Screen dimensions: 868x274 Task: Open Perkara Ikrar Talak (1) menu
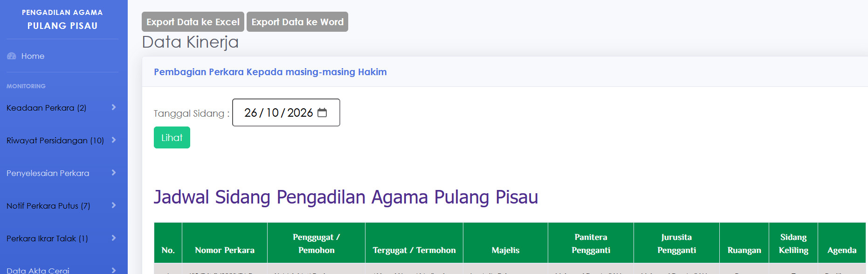coord(62,239)
